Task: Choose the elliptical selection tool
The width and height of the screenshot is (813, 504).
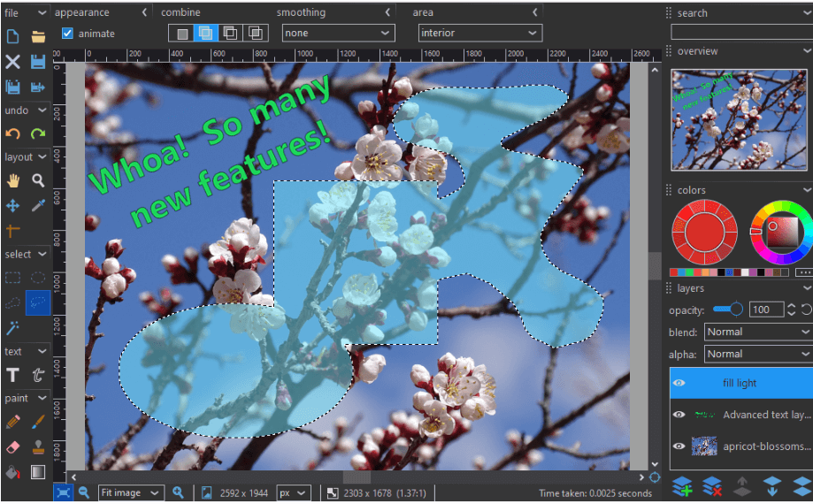Action: [x=38, y=278]
